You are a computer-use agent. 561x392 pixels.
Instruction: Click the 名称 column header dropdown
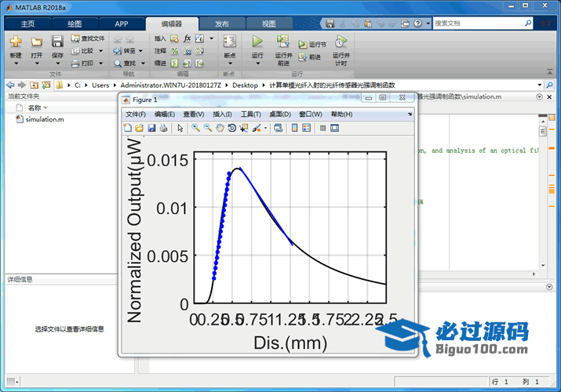pos(45,108)
